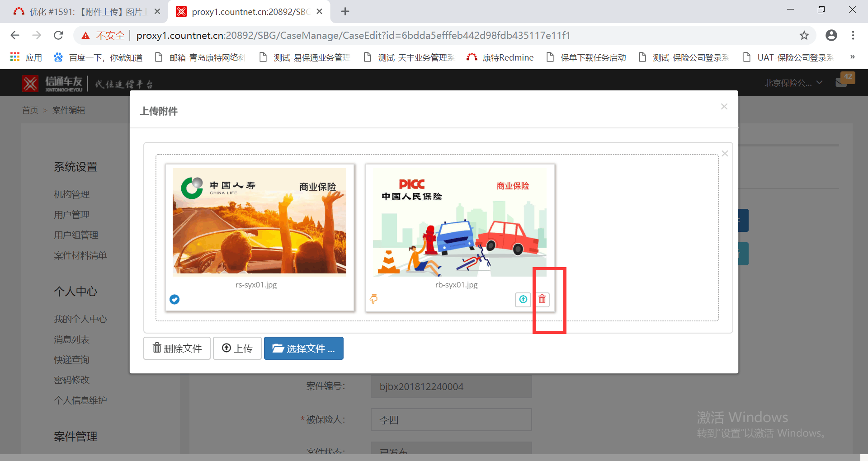The width and height of the screenshot is (868, 461).
Task: Upload rb-syx01.jpg using its upload icon
Action: tap(523, 299)
